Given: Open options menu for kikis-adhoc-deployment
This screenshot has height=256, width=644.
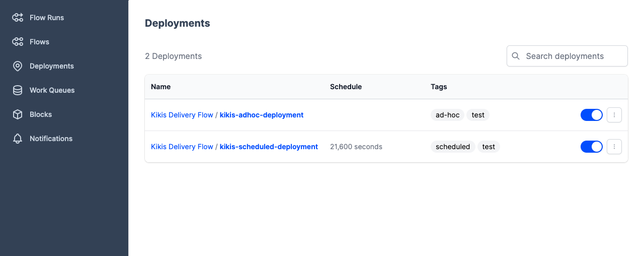Looking at the screenshot, I should coord(614,115).
